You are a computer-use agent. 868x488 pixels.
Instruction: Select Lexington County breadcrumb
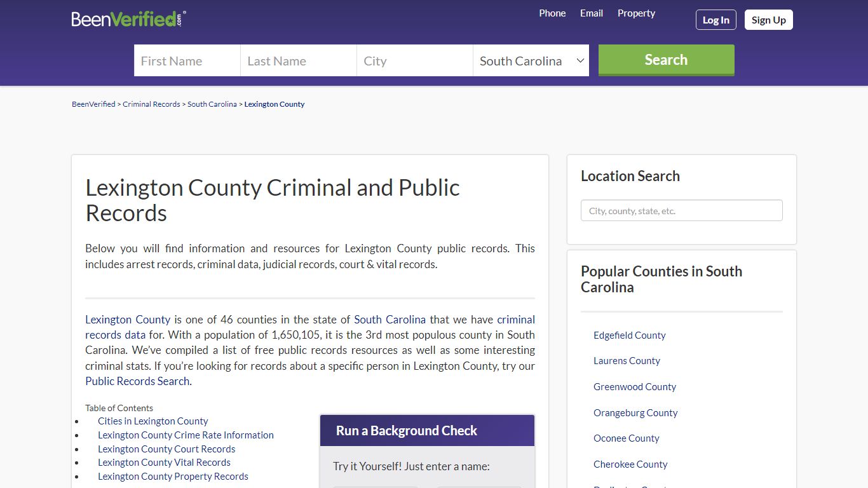[275, 104]
